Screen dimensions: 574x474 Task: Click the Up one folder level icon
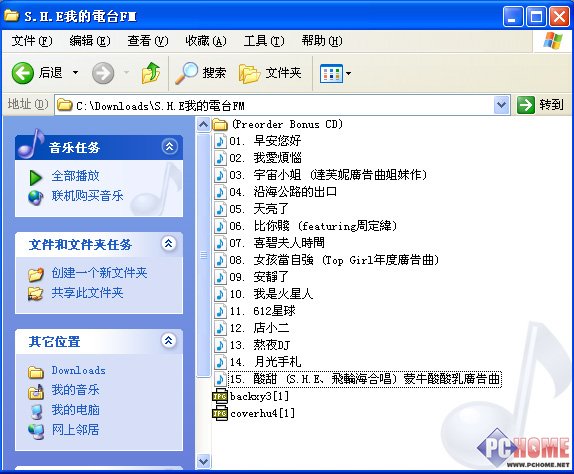(x=151, y=73)
